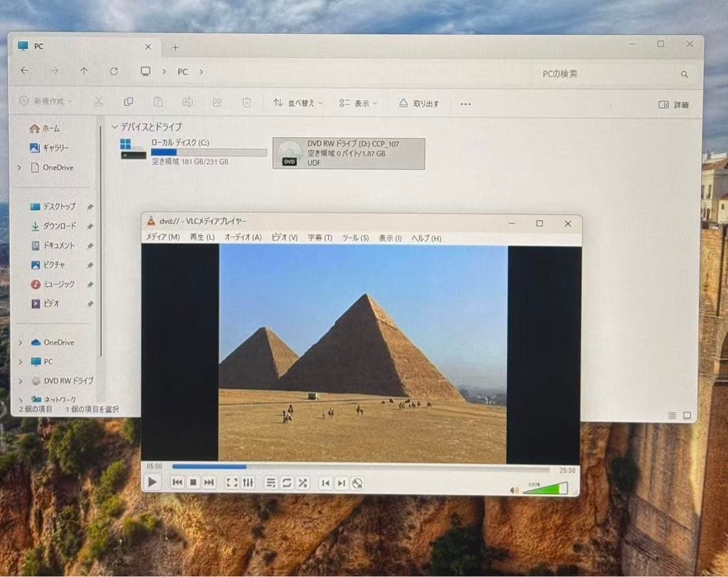
Task: Click the DVD RW ドライブ (D:) CCP_107 drive
Action: [348, 153]
